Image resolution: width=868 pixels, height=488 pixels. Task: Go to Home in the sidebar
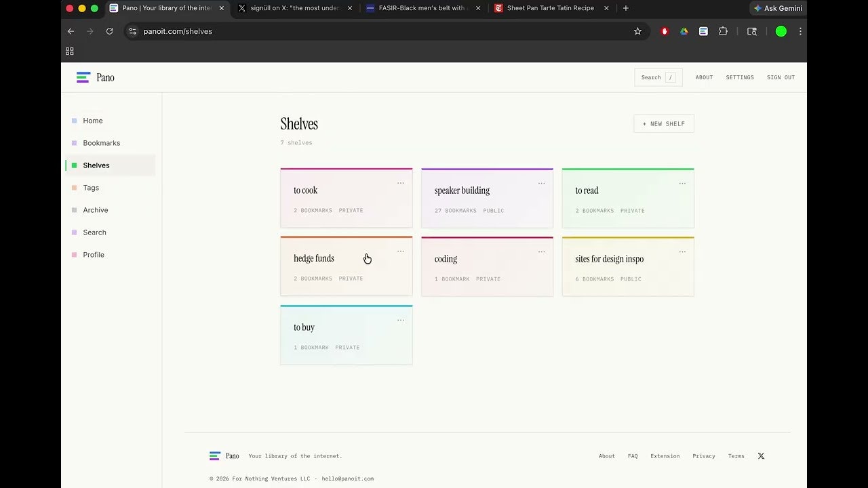111,121
